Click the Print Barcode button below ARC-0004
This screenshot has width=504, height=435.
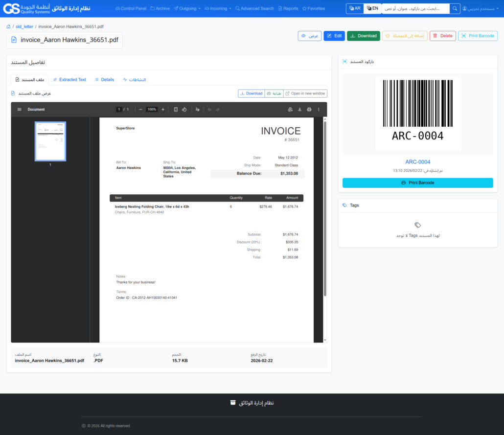click(x=417, y=183)
